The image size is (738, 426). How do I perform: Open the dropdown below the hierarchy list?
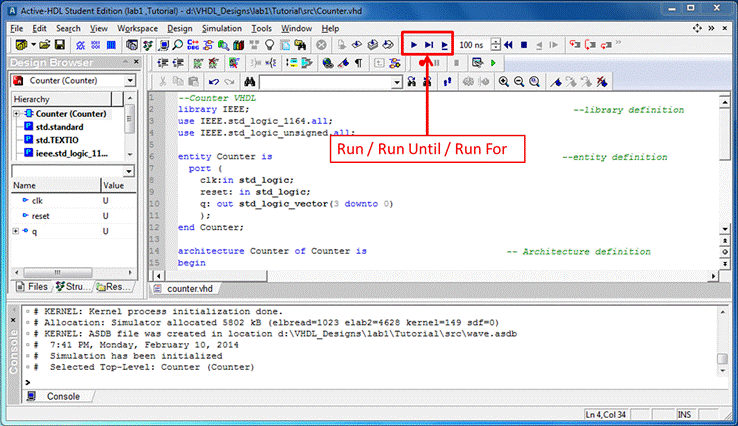pyautogui.click(x=128, y=171)
